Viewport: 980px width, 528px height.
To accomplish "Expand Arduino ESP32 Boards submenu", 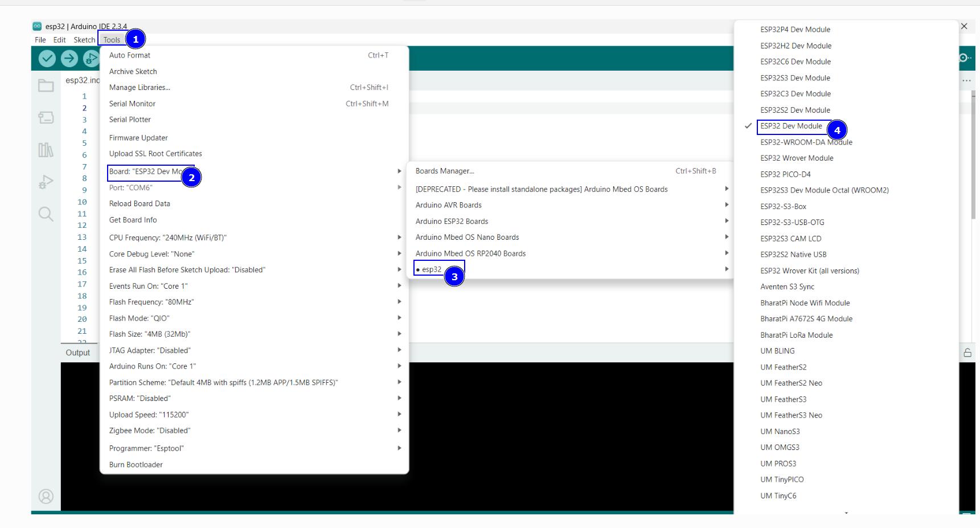I will point(569,221).
